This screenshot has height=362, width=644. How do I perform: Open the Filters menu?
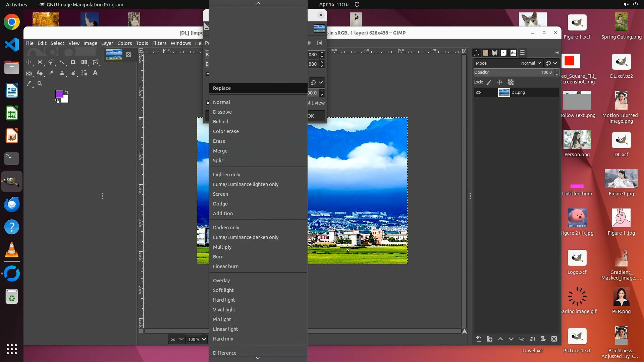pyautogui.click(x=159, y=43)
